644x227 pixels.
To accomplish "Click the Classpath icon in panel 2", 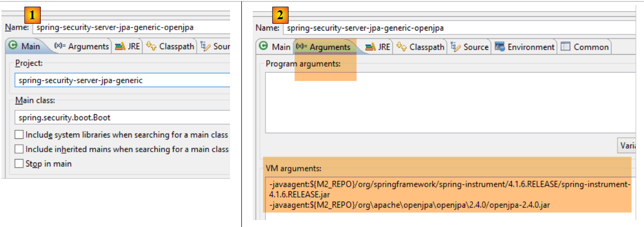I will click(401, 47).
